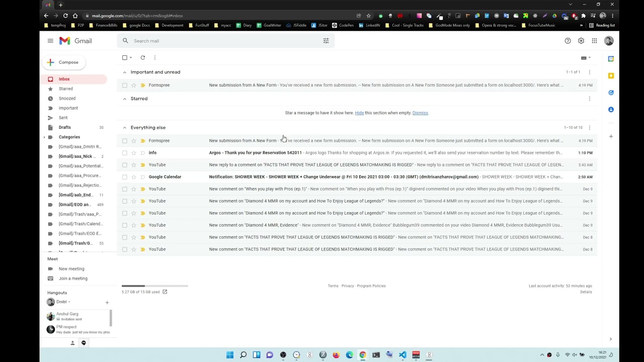Star the Diamond 4 MMR, Evidence email
The image size is (644, 362).
134,225
